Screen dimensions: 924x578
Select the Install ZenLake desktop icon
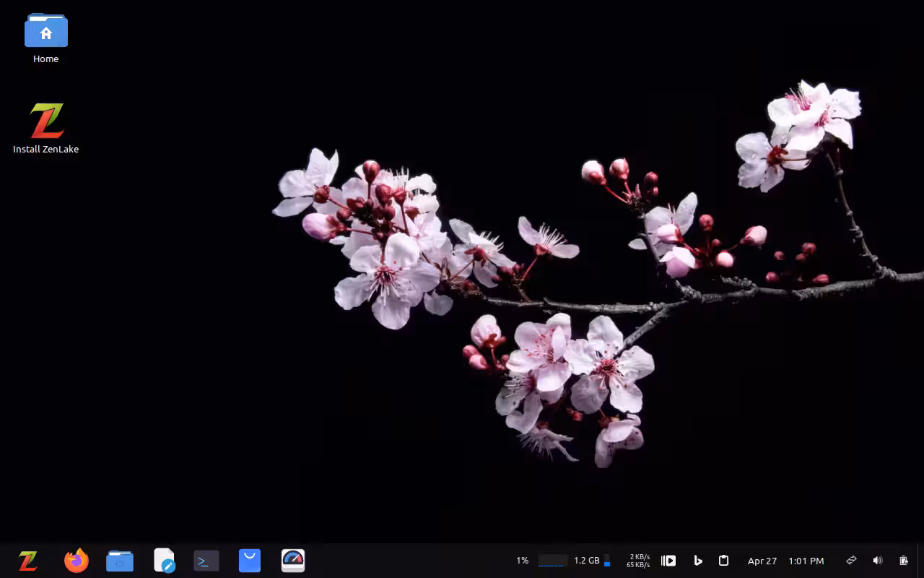click(x=46, y=128)
